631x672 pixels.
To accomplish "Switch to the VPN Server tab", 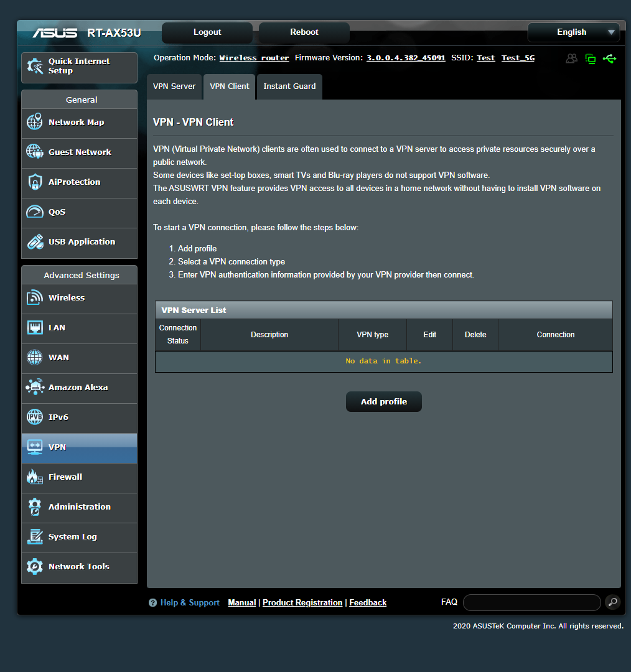I will [x=174, y=86].
